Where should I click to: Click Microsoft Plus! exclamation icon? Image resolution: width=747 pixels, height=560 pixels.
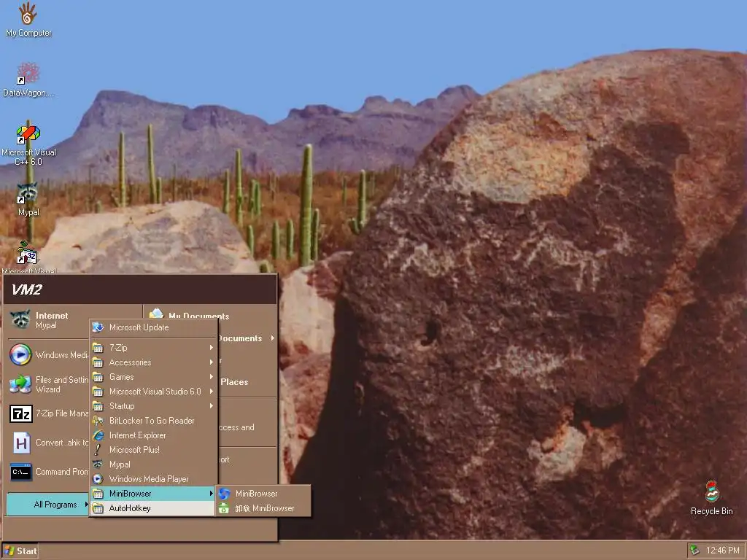[x=98, y=449]
